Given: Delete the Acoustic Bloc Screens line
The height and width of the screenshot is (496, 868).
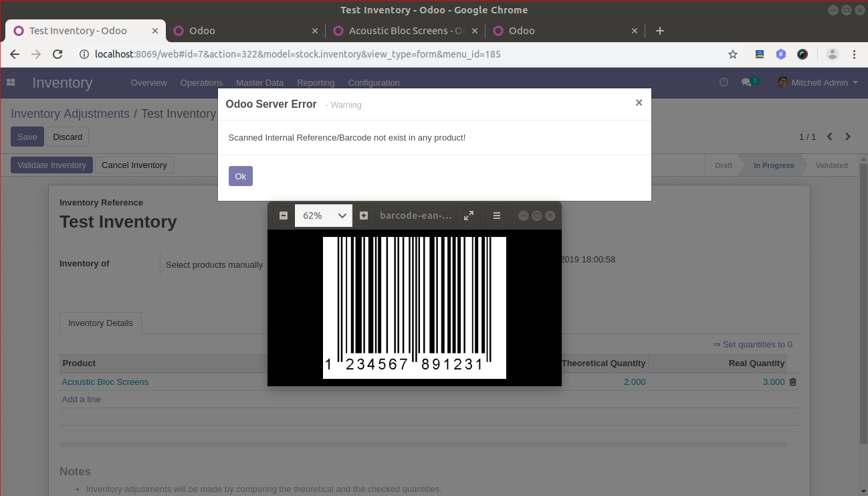Looking at the screenshot, I should click(x=793, y=382).
